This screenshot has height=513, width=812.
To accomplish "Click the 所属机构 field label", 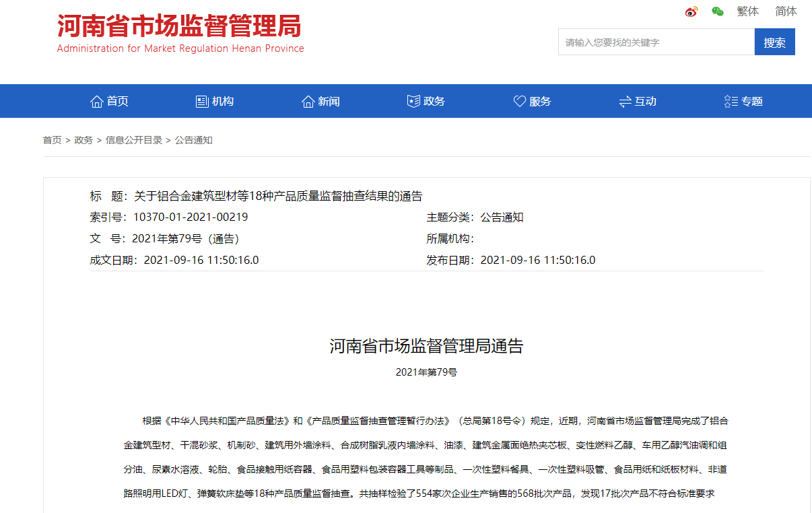I will (450, 239).
